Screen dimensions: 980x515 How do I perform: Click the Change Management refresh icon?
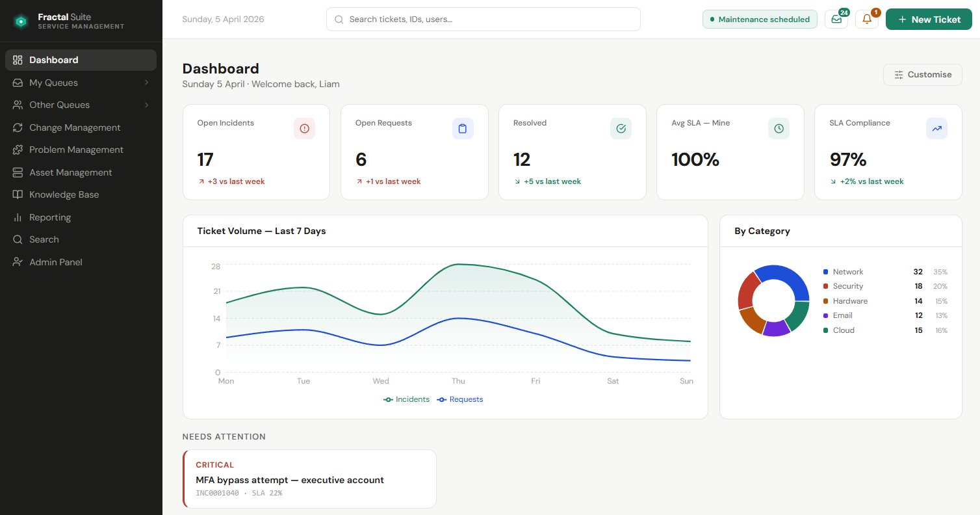point(18,127)
